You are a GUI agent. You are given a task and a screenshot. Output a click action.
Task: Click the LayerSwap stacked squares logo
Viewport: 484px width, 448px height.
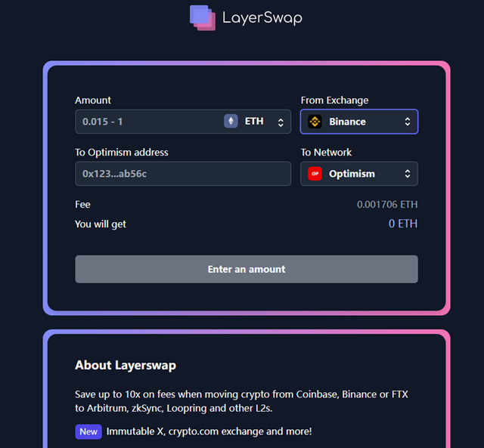[203, 17]
